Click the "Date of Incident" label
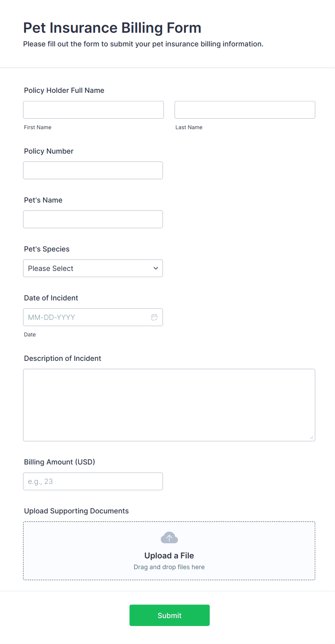335x644 pixels. (51, 298)
